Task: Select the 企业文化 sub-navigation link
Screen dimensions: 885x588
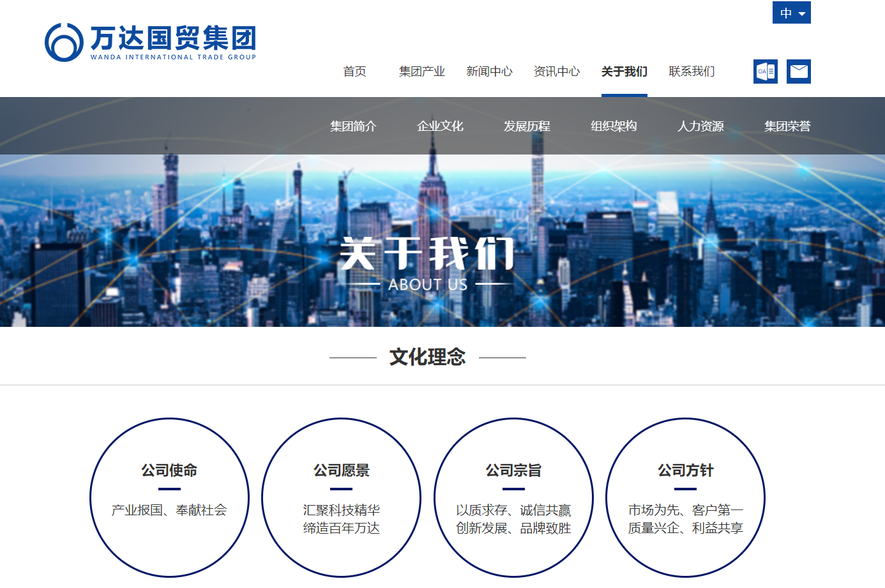Action: (x=441, y=126)
